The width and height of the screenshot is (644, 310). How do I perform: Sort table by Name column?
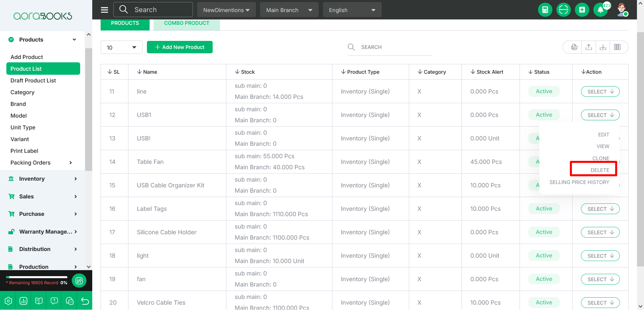click(147, 72)
